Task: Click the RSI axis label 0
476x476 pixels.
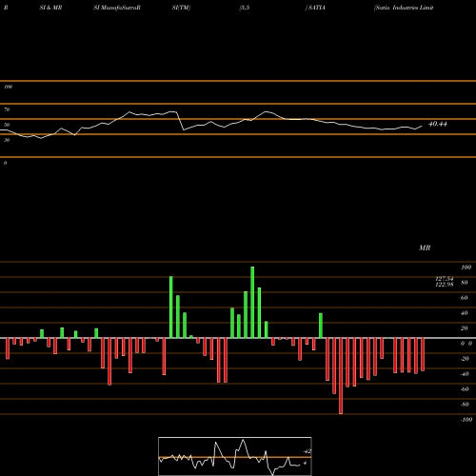Action: [5, 163]
